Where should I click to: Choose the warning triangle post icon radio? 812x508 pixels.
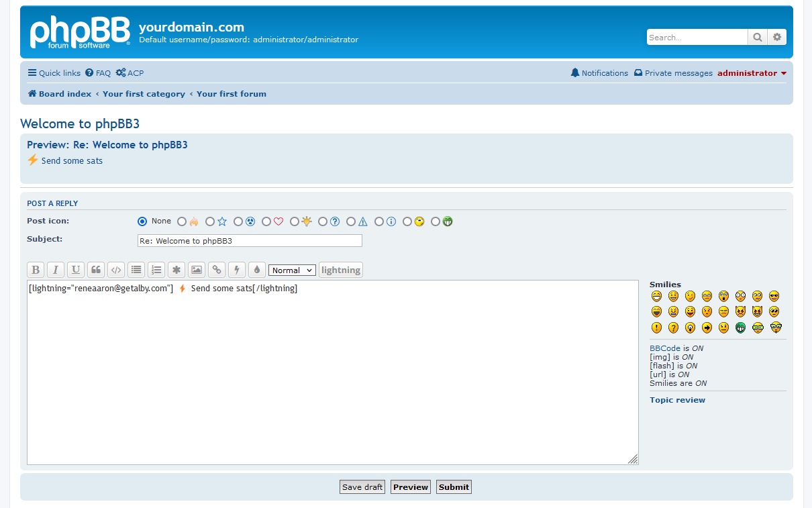coord(351,221)
